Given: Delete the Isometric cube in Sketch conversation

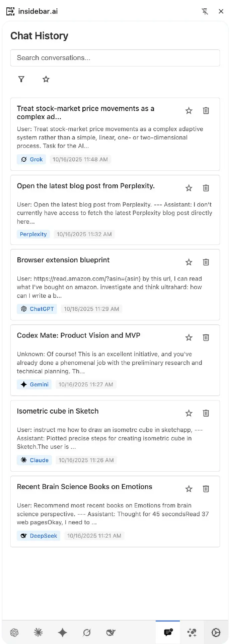Looking at the screenshot, I should click(x=206, y=413).
